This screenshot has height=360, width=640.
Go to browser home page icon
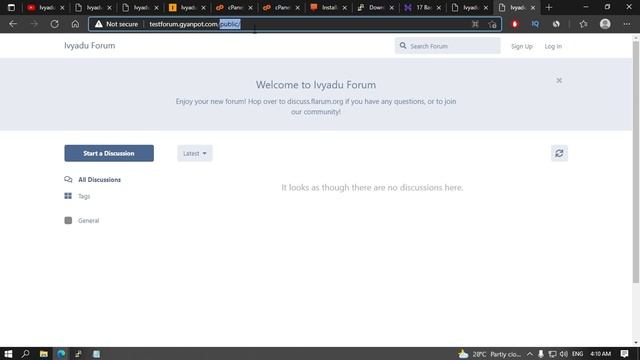click(x=75, y=24)
